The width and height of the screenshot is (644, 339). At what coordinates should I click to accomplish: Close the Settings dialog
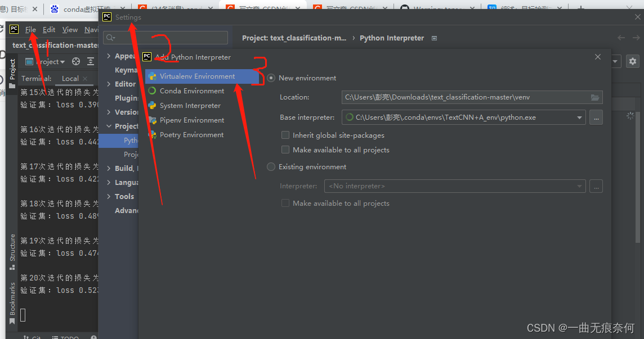[x=637, y=17]
